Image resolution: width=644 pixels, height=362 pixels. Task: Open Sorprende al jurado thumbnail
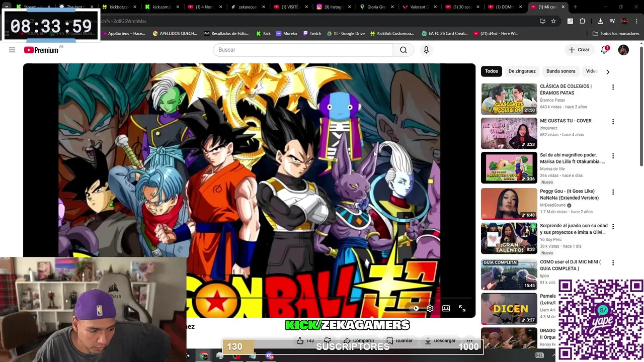(509, 238)
